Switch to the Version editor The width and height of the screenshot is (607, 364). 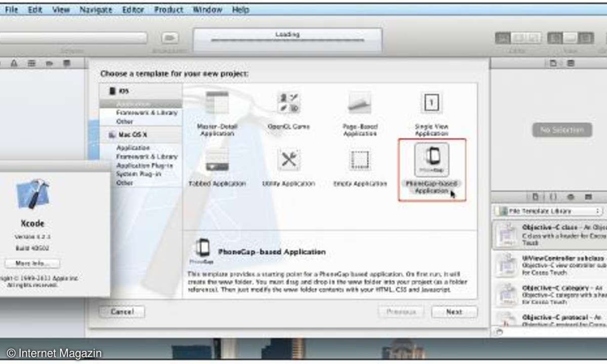(x=534, y=38)
